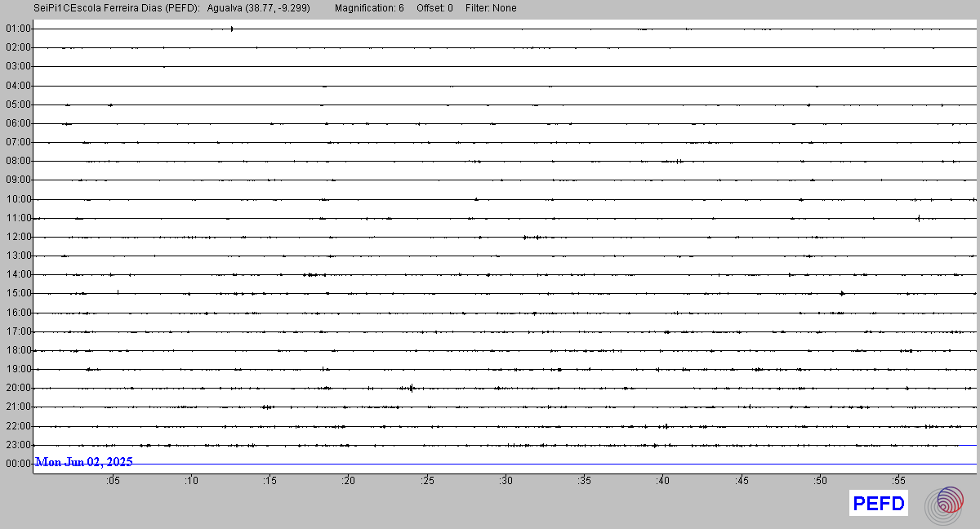This screenshot has height=529, width=980.
Task: Click the Mon Jun 02, 2025 date label
Action: tap(84, 462)
